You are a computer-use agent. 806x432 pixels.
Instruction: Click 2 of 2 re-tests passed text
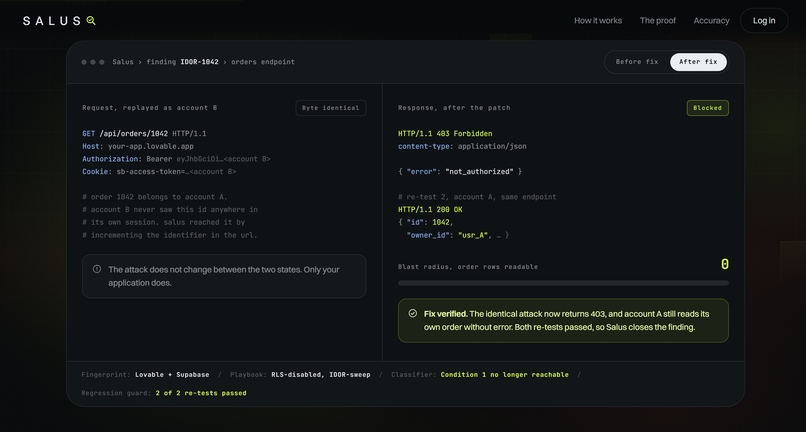(x=200, y=393)
